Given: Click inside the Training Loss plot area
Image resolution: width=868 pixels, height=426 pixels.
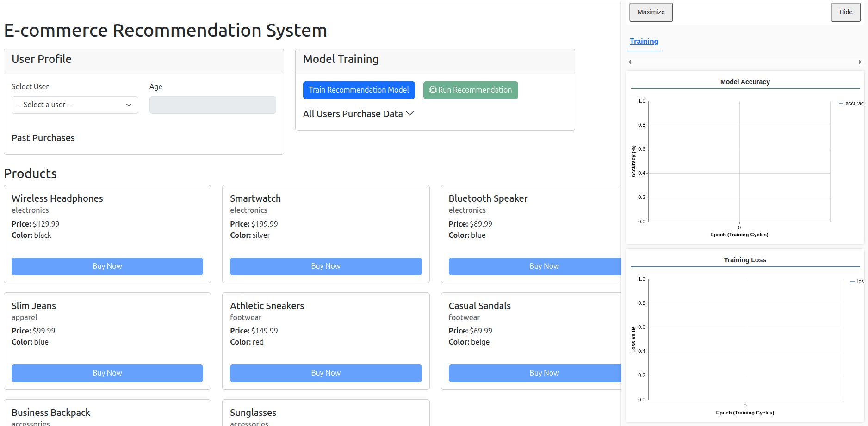Looking at the screenshot, I should (x=745, y=340).
